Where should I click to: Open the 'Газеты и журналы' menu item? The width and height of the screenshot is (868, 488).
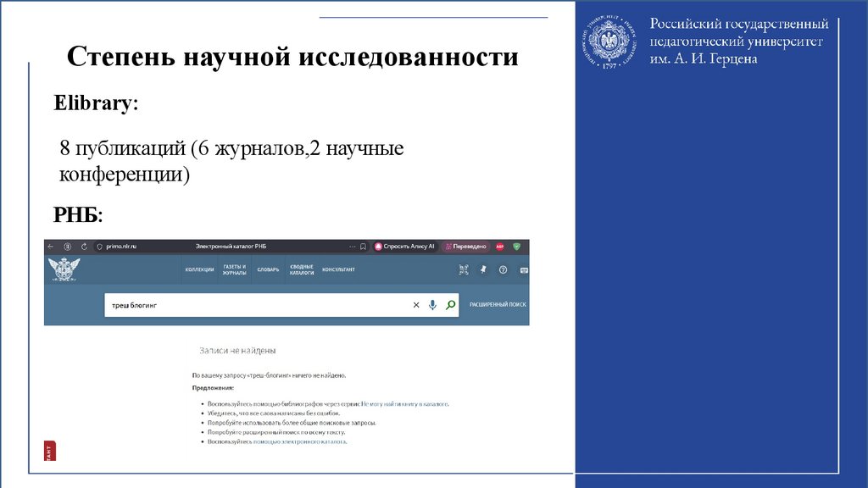tap(234, 269)
